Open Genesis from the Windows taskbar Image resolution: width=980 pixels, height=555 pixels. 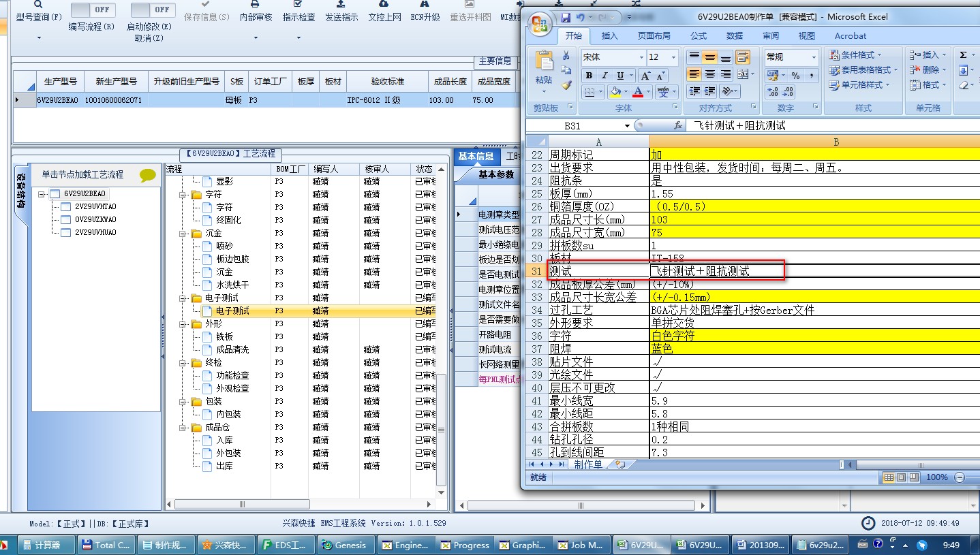tap(346, 545)
